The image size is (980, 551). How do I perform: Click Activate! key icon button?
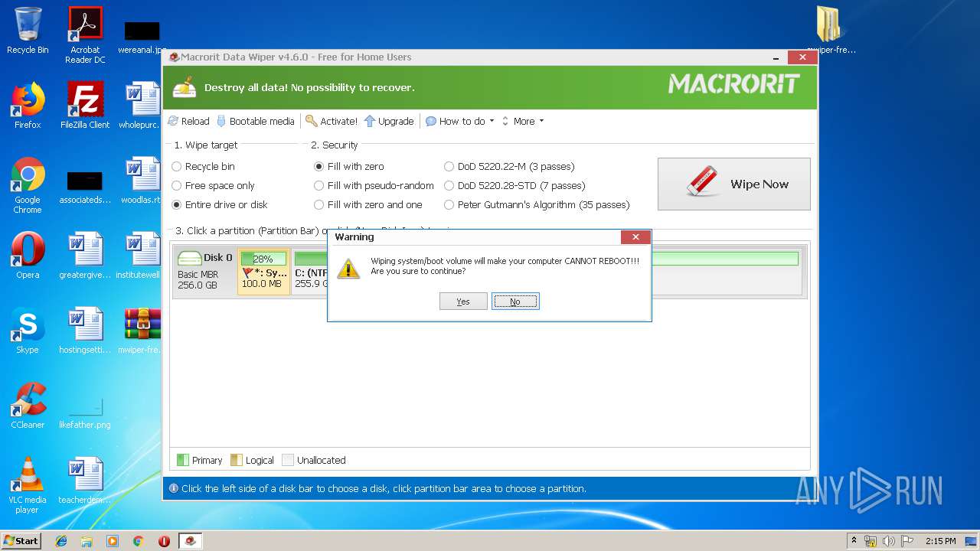(x=332, y=121)
